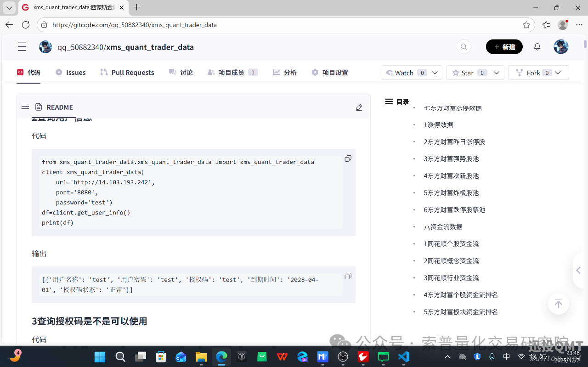Click the 新建 button
588x367 pixels.
tap(504, 46)
